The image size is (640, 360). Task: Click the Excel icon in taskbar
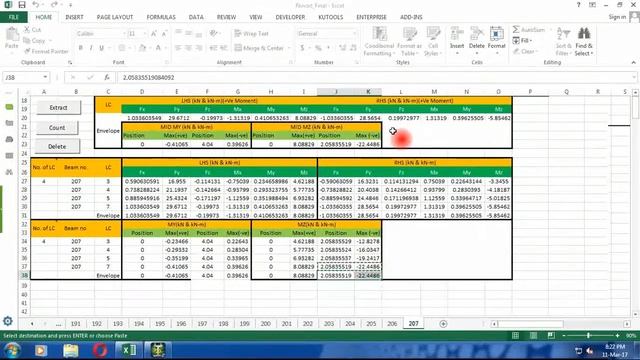coord(129,350)
